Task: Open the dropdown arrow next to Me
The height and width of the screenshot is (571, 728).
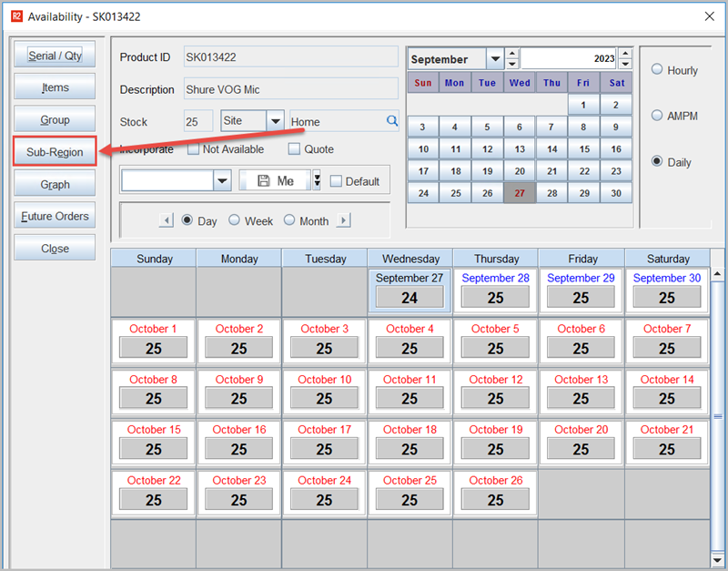Action: pos(317,180)
